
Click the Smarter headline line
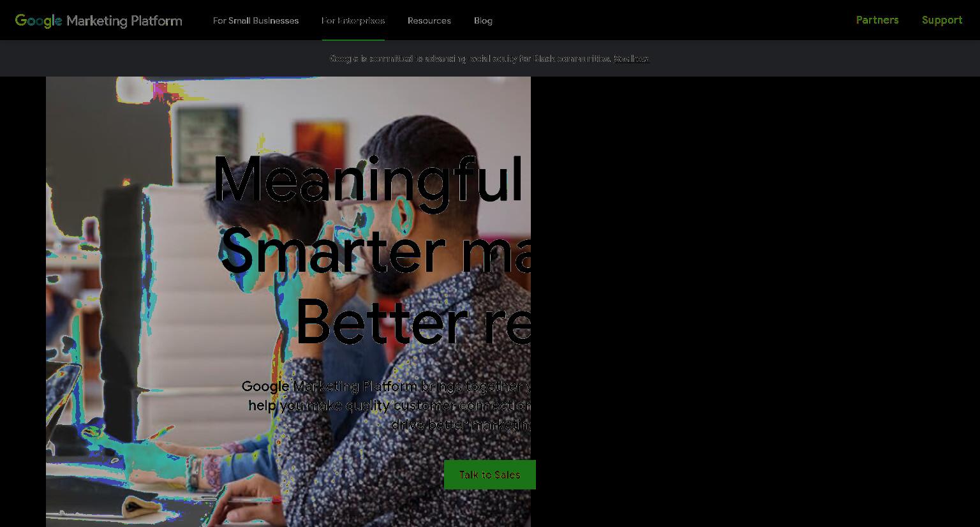[x=375, y=252]
